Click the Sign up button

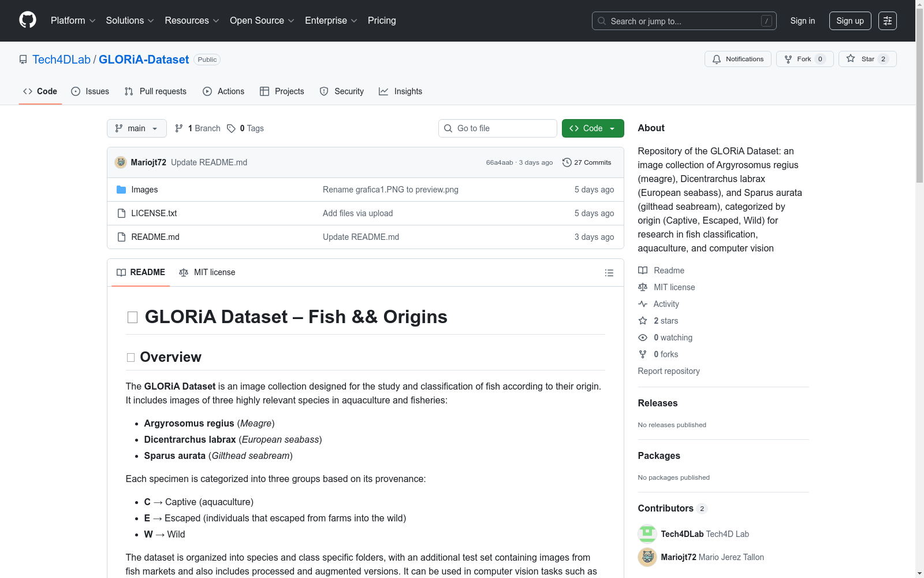[850, 21]
